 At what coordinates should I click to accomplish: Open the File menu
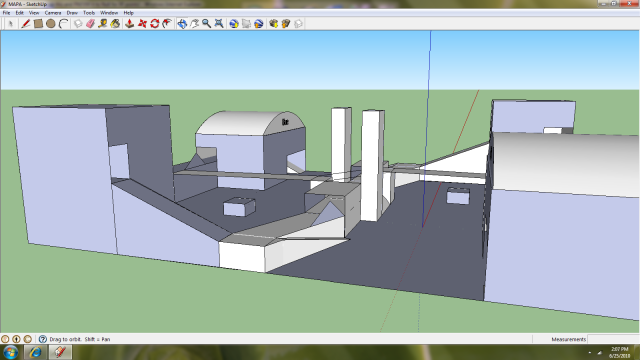click(7, 13)
